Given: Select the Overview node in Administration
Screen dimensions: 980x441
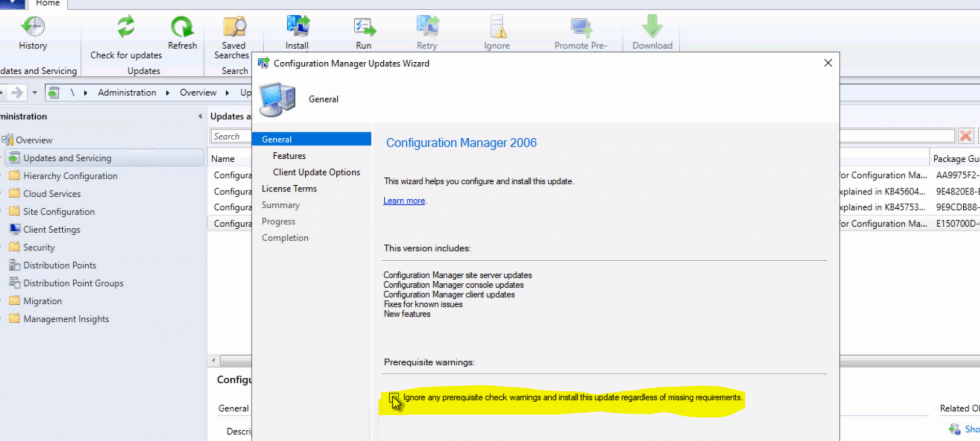Looking at the screenshot, I should tap(33, 140).
